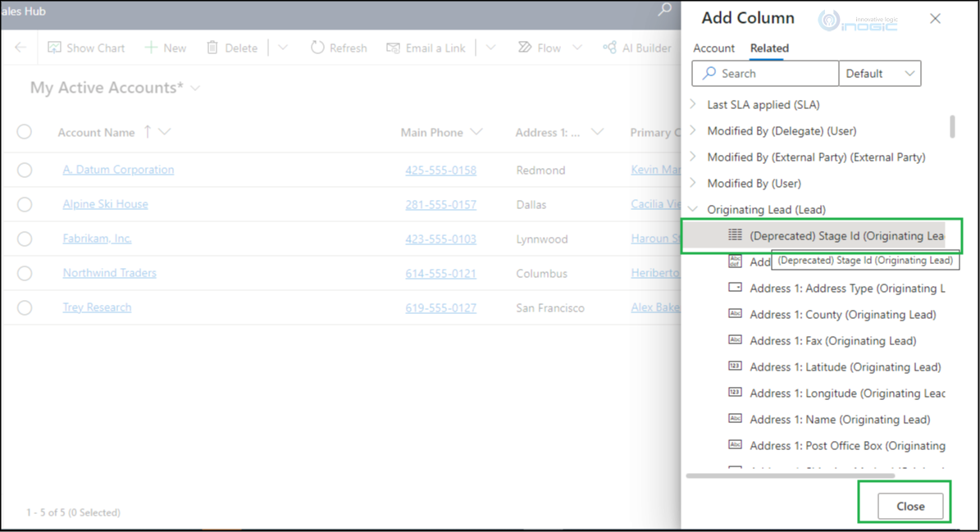The image size is (980, 532).
Task: Open Alpine Ski House account
Action: pos(105,204)
